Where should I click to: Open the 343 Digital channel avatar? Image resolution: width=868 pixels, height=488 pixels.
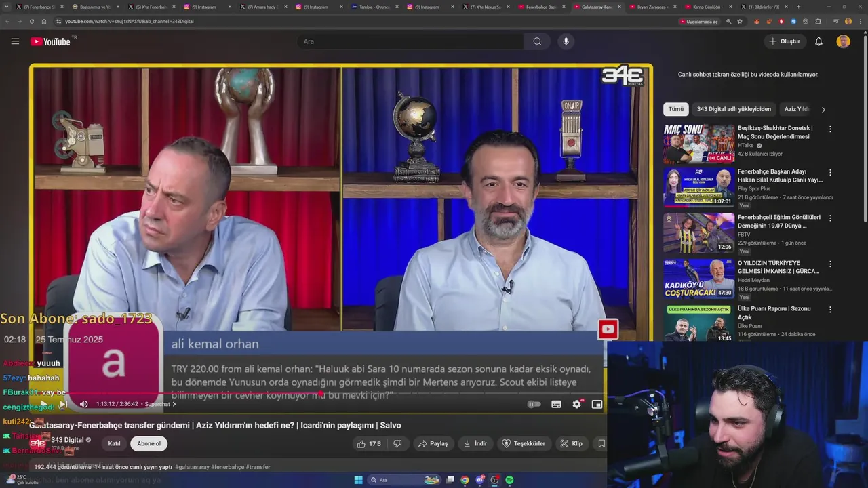(38, 443)
